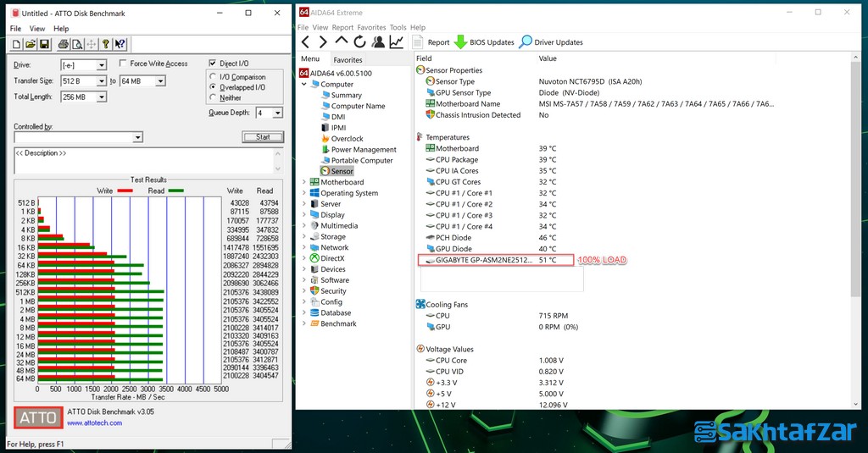Expand the Benchmark tree node
Screen dimensions: 868x453
(304, 323)
